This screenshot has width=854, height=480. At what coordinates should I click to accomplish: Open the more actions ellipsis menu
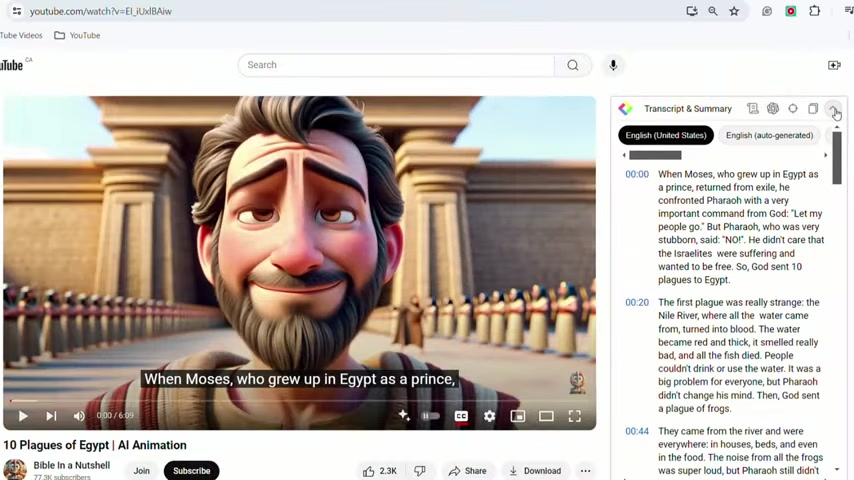click(585, 471)
